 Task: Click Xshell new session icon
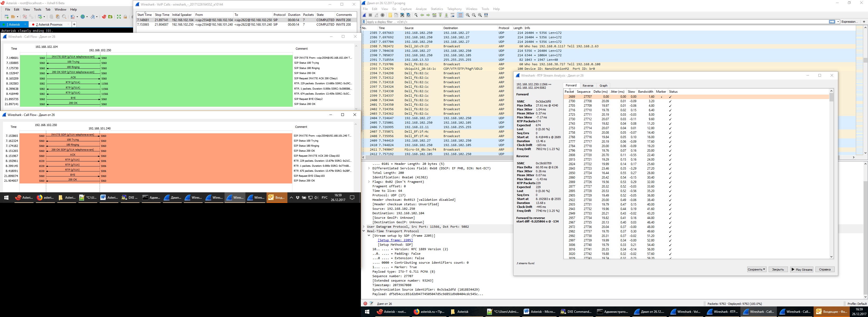(6, 16)
